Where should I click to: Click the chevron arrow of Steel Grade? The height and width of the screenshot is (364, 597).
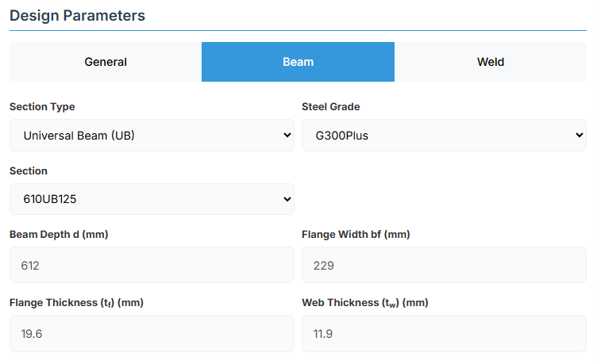click(579, 136)
